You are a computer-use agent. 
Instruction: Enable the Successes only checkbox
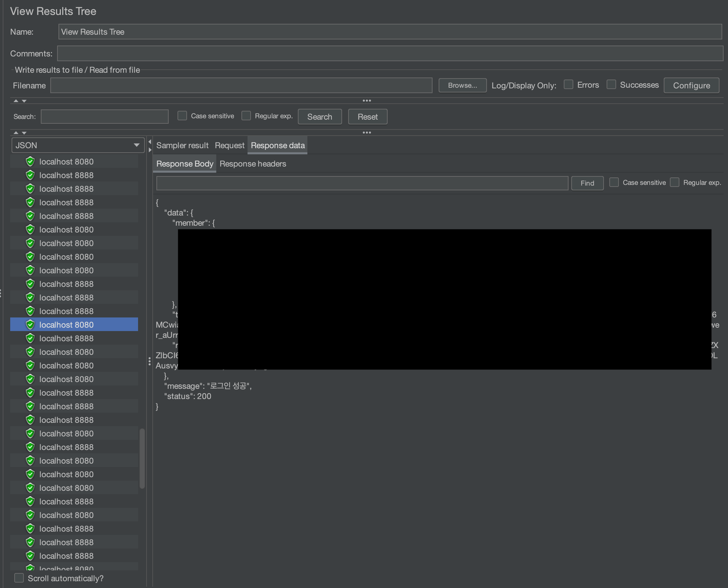[x=611, y=85]
